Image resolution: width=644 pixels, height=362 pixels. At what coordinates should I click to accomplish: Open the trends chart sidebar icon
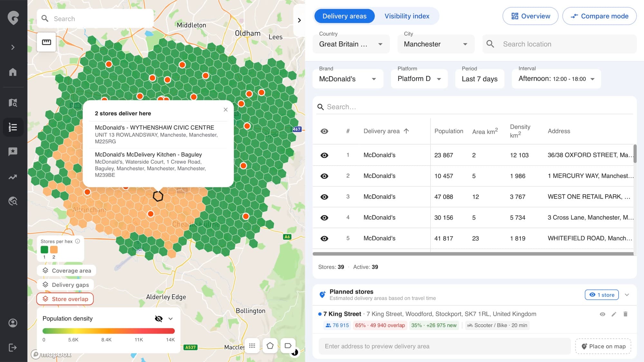point(13,177)
